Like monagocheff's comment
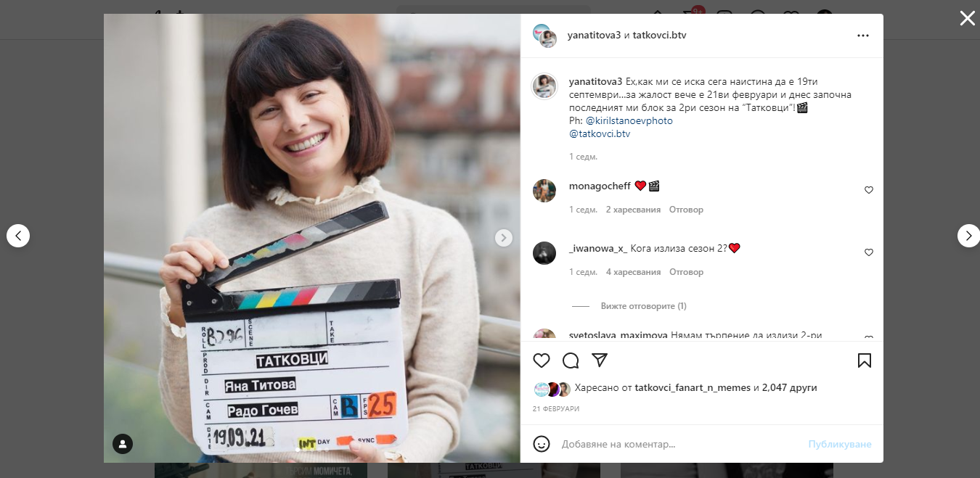This screenshot has width=980, height=478. click(868, 190)
